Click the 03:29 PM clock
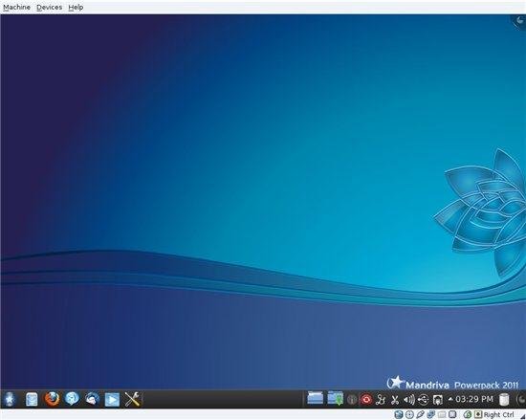The width and height of the screenshot is (526, 420). (474, 399)
